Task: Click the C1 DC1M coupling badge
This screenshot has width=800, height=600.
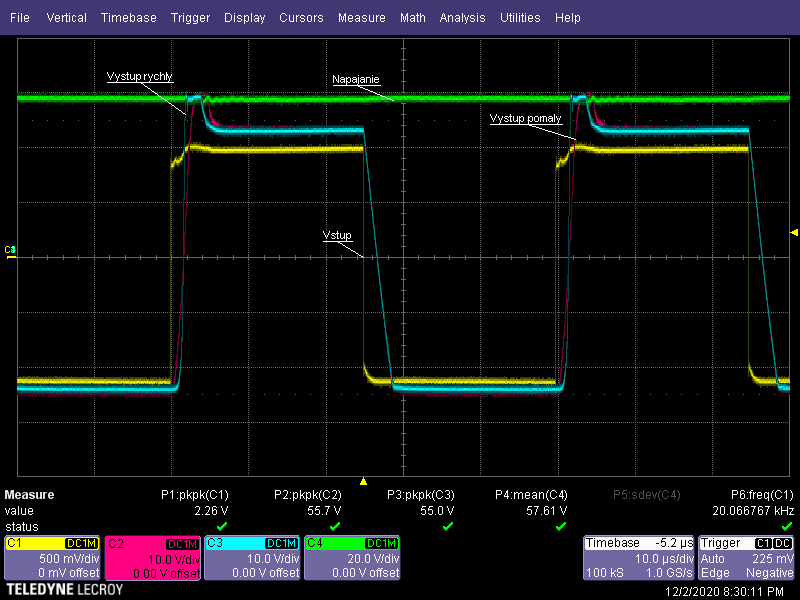Action: [x=82, y=543]
